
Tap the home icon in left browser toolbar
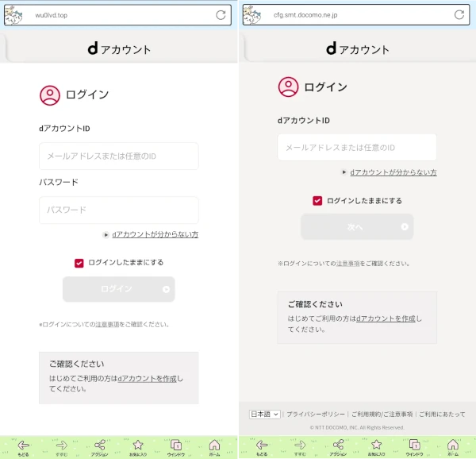click(214, 445)
